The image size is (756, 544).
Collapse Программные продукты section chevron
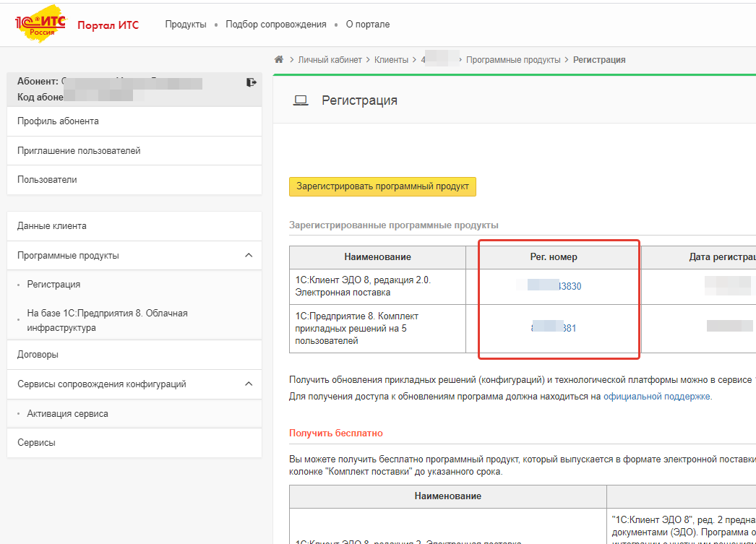249,255
